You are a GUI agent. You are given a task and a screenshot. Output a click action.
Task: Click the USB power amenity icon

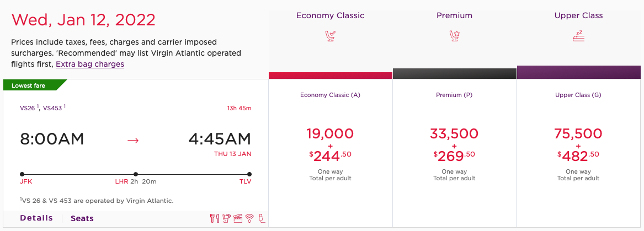261,218
